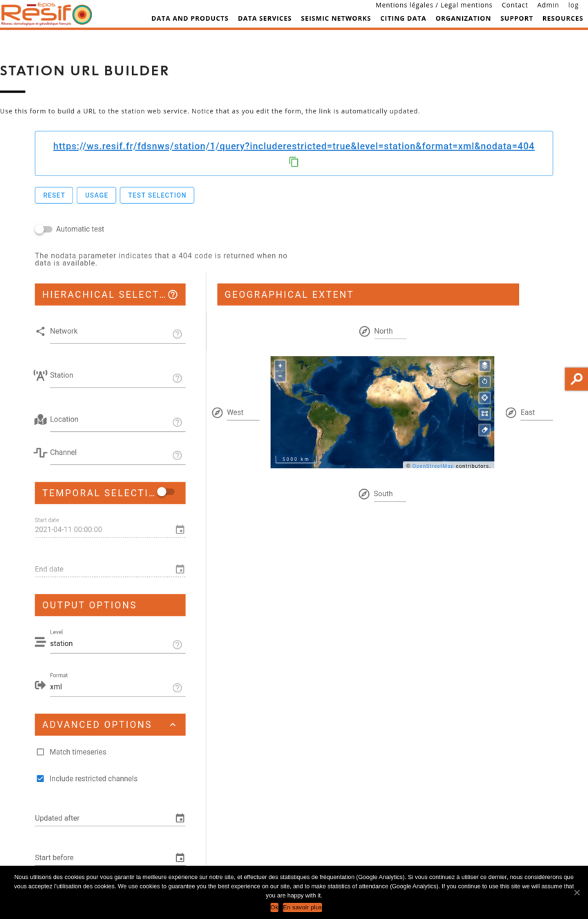Click the West compass icon
588x919 pixels.
coord(217,413)
